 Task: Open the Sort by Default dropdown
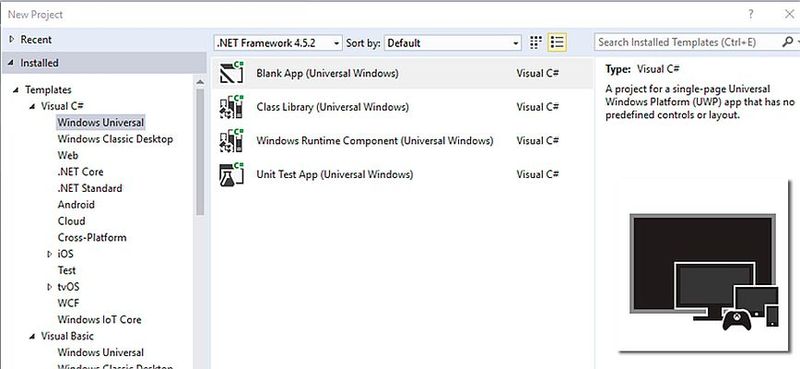tap(453, 43)
